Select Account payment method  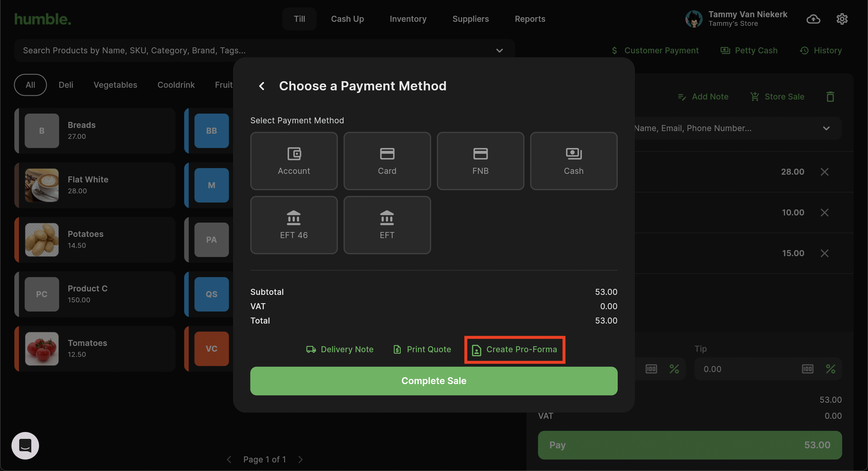(294, 161)
